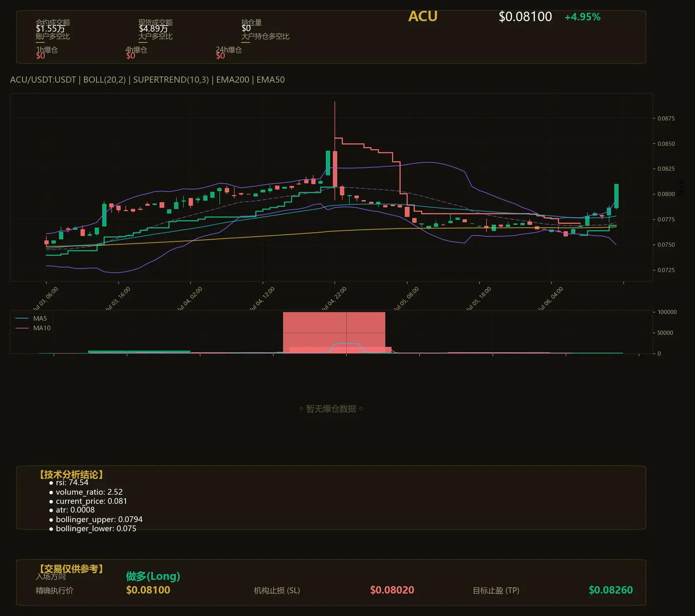Click the header price $0.08100 beside ACU

click(x=525, y=17)
